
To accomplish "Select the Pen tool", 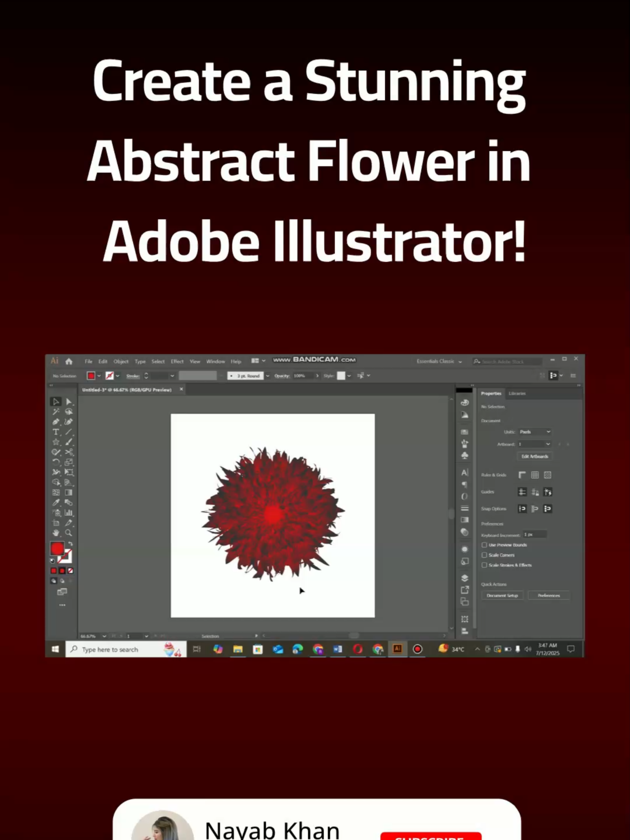I will coord(56,422).
